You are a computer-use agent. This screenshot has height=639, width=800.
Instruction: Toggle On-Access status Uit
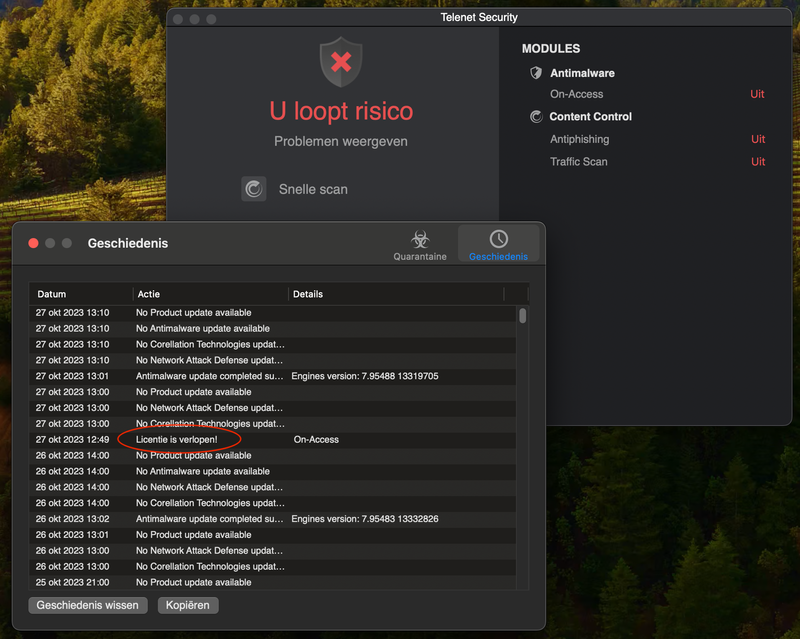(757, 94)
